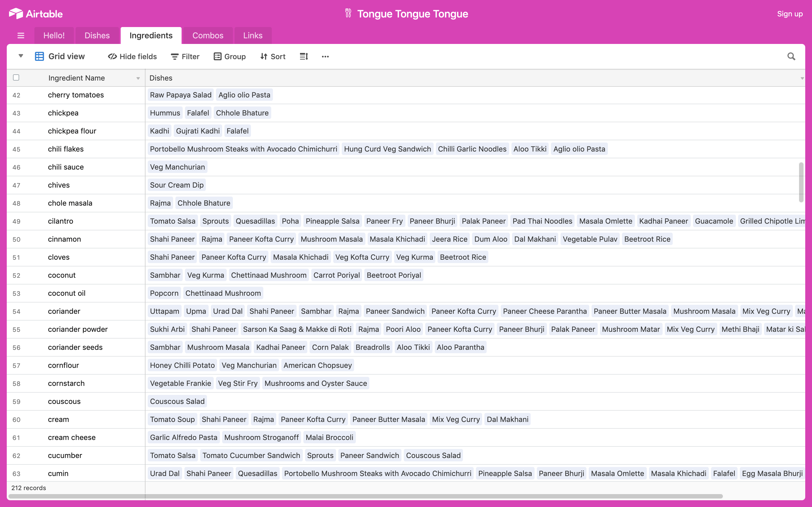Switch to the Dishes tab
The height and width of the screenshot is (507, 812).
point(97,35)
